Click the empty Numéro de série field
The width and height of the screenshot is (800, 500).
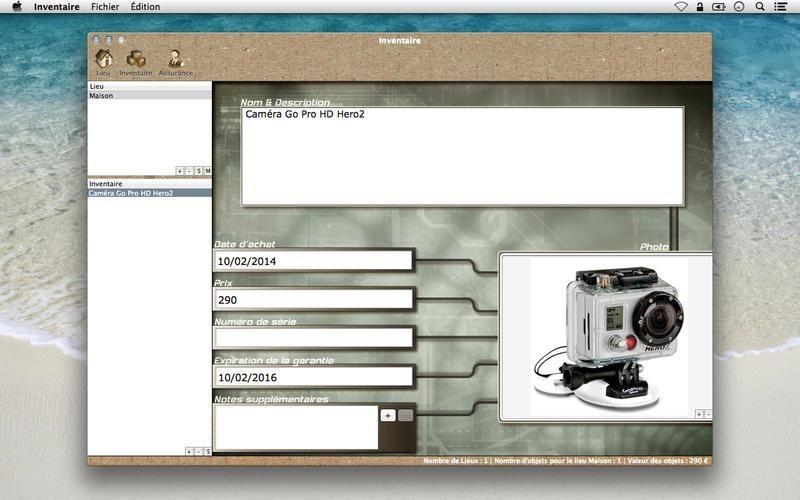point(313,338)
